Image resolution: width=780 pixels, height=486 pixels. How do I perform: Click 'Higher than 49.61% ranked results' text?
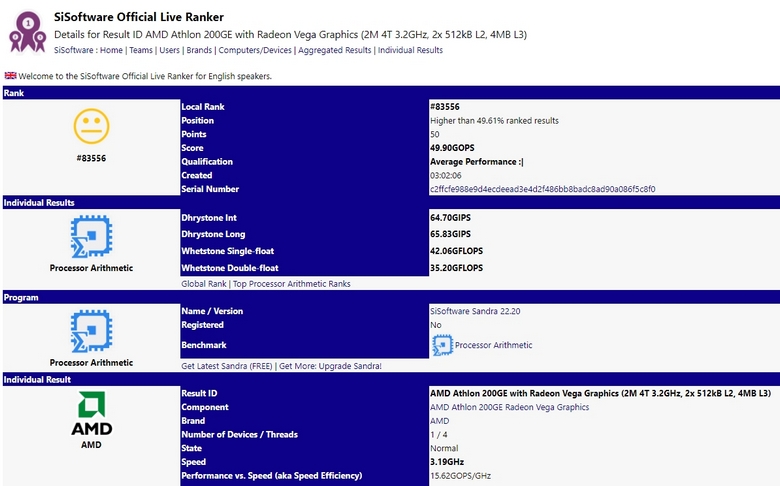494,120
